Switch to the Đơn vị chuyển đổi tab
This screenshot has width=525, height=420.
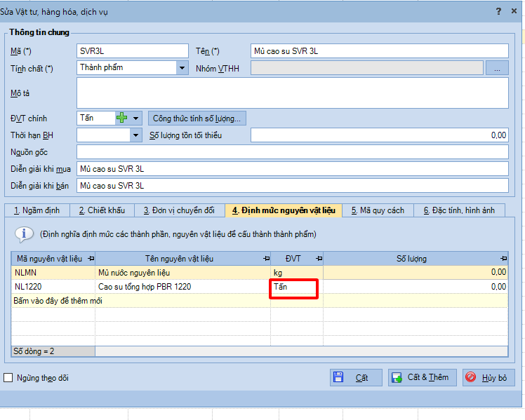pos(179,210)
